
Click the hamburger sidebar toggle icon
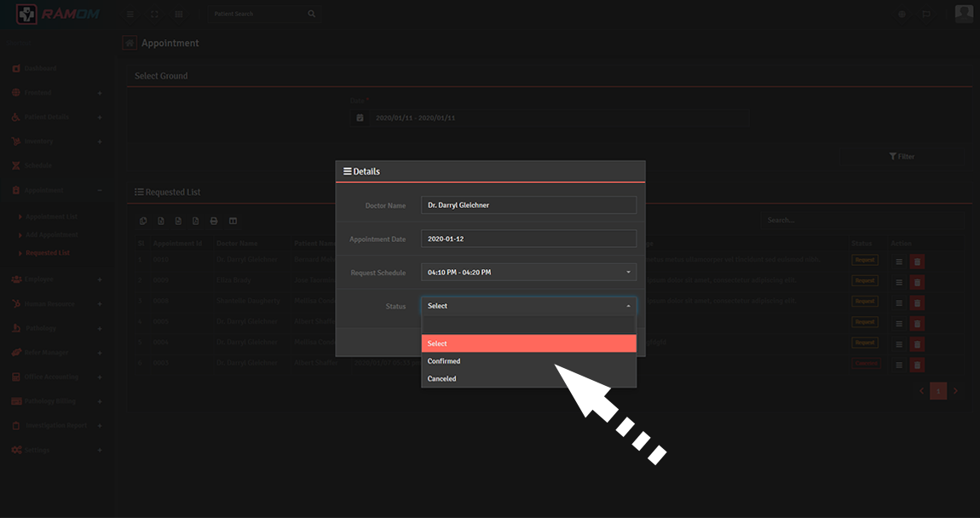[x=130, y=14]
